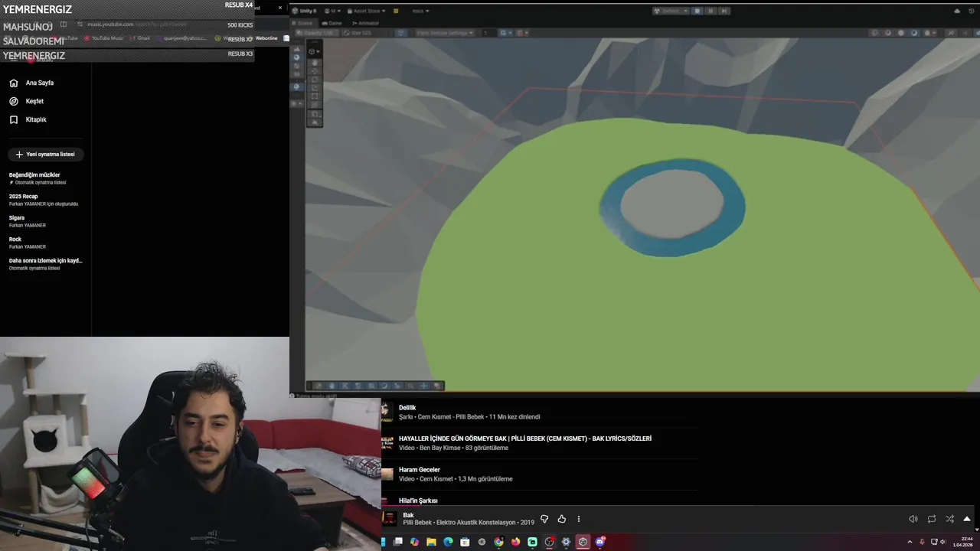Click the Delilik result thumbnail
Image resolution: width=980 pixels, height=551 pixels.
click(387, 412)
